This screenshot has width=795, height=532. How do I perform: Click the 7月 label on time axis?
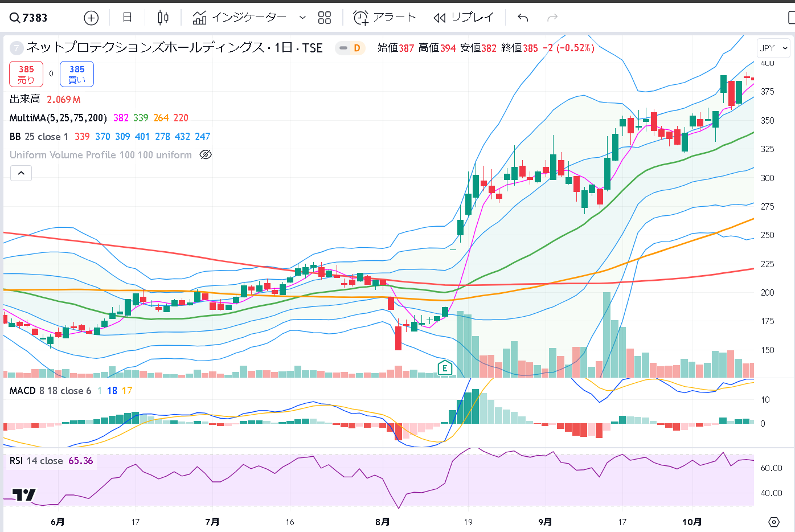point(212,522)
